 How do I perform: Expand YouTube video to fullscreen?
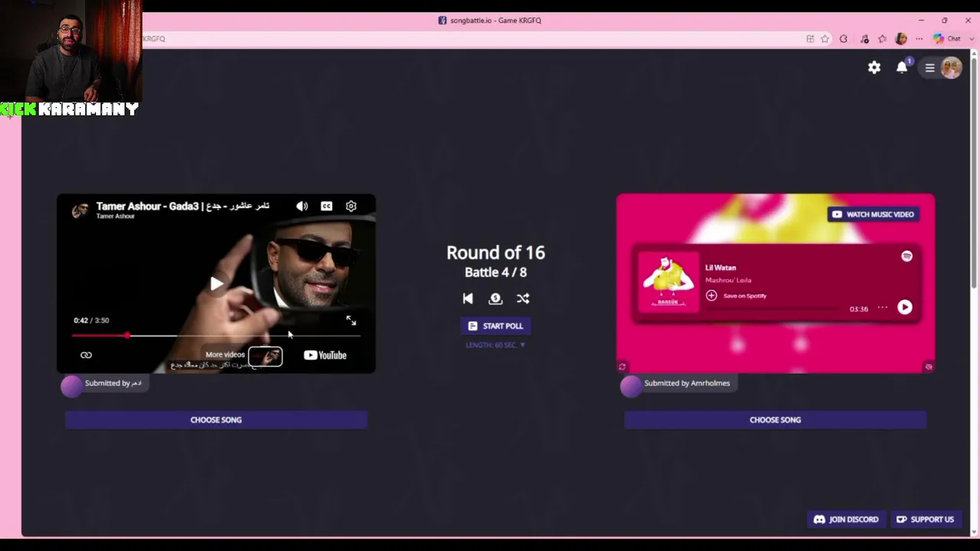tap(351, 321)
